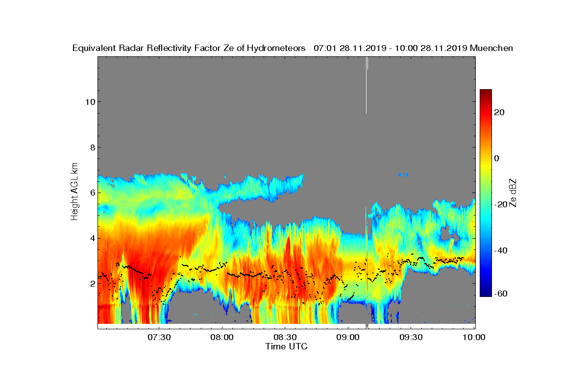Image resolution: width=588 pixels, height=392 pixels.
Task: Click the 07:30 time tick label
Action: 159,337
